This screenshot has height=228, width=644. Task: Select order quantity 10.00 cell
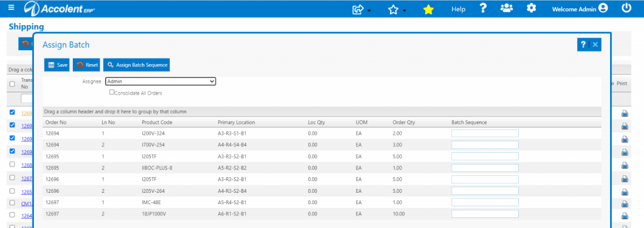(399, 214)
